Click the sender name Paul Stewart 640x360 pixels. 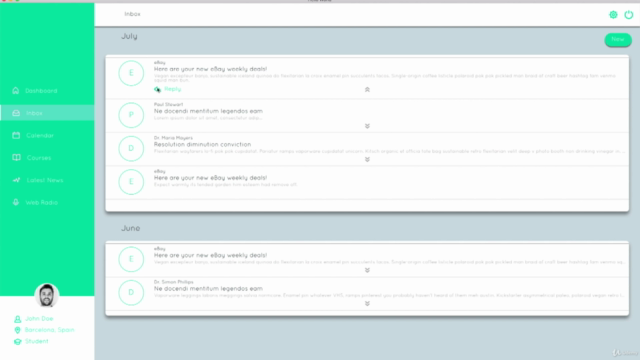pos(168,104)
